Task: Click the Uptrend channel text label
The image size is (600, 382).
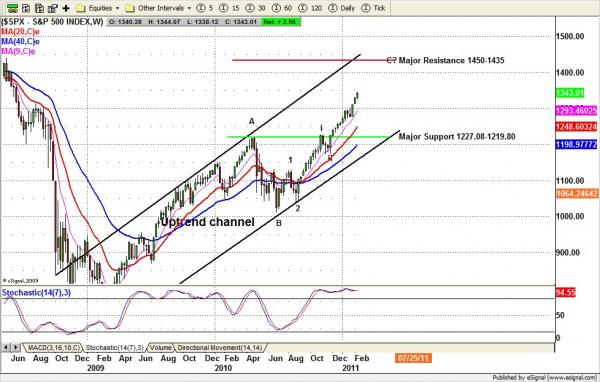Action: [207, 222]
